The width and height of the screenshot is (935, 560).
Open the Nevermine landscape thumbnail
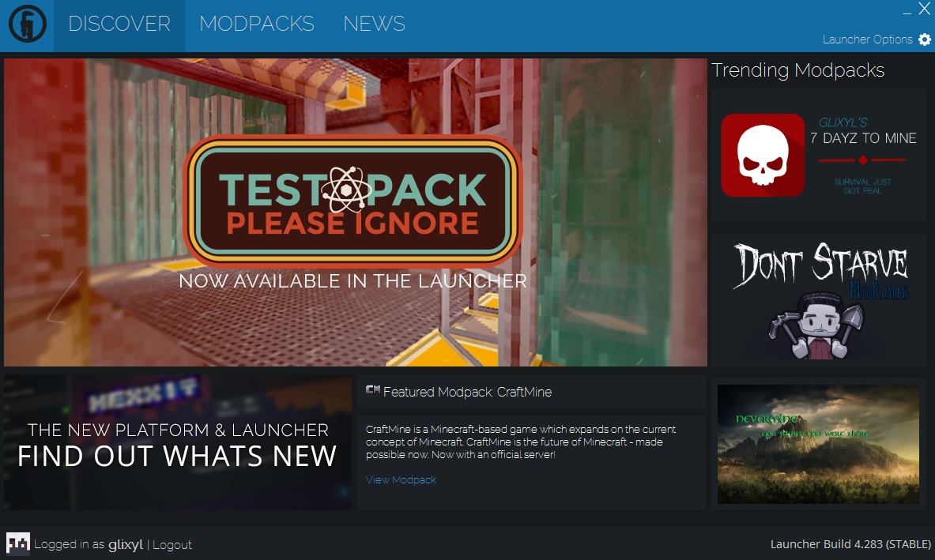coord(818,444)
